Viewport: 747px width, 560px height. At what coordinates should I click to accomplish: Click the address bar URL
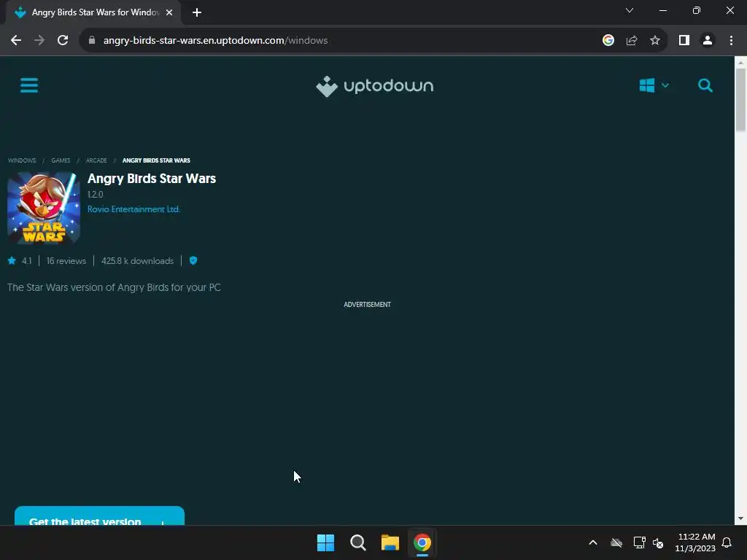point(215,41)
